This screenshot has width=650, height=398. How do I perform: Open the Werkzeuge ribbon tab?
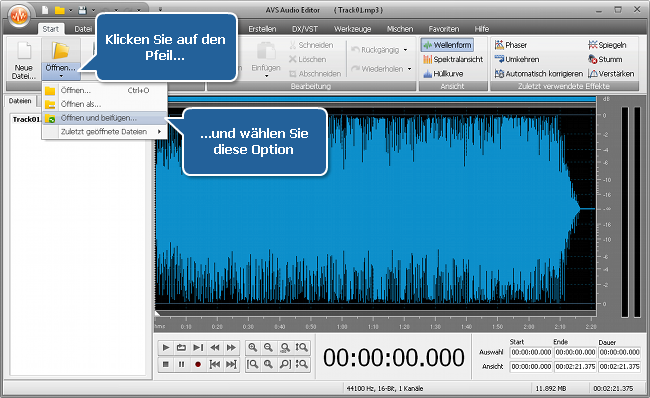352,29
